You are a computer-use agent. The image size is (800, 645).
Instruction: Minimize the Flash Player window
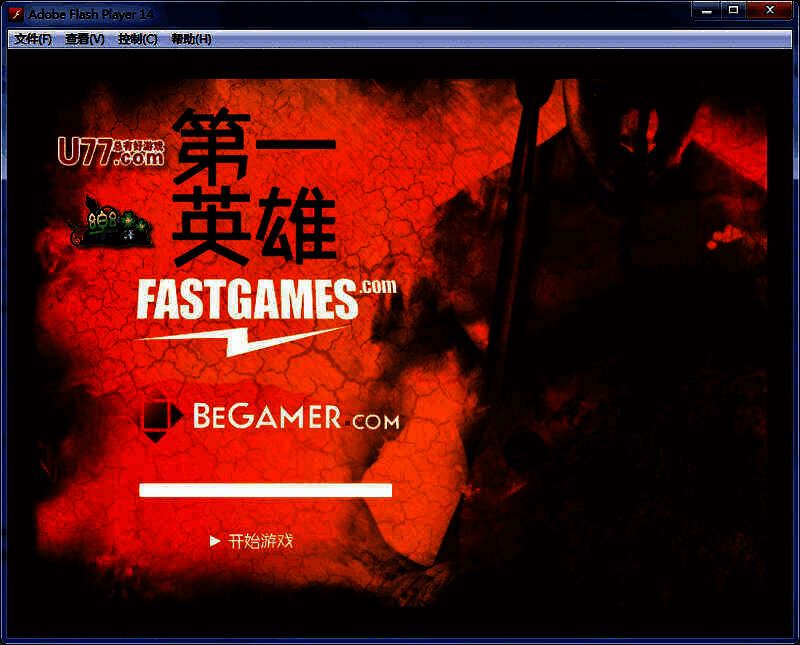point(706,11)
